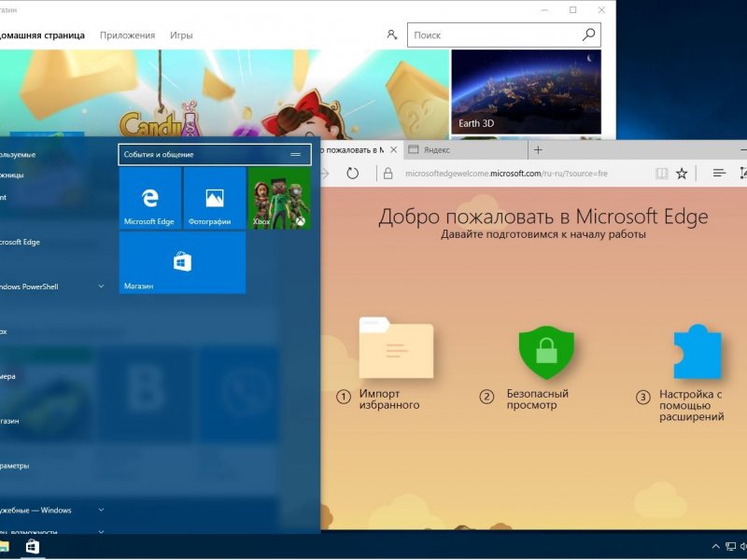Click the magnifier icon in the Store search box
747x560 pixels.
[589, 35]
